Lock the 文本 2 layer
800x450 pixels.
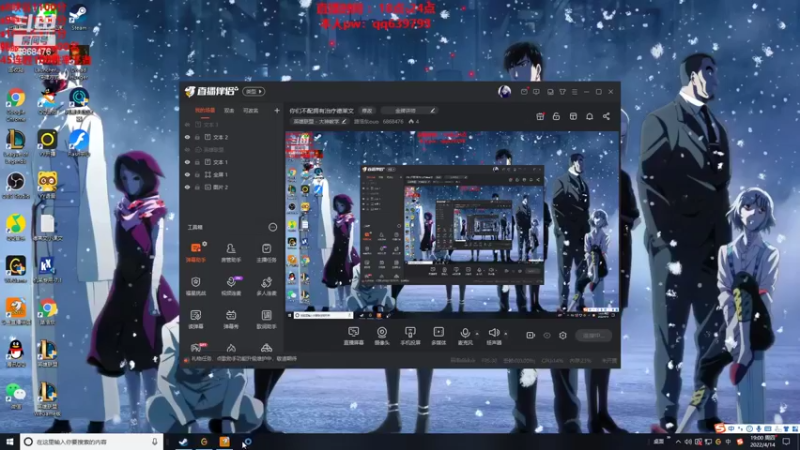[197, 137]
